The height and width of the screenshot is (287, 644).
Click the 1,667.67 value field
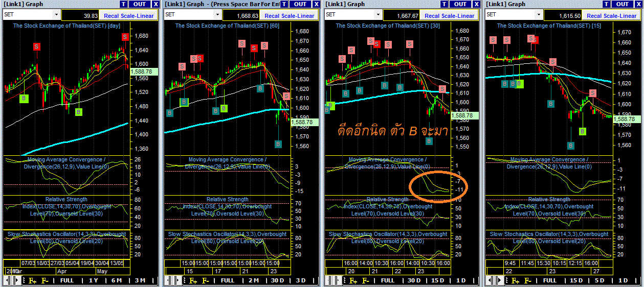click(402, 15)
